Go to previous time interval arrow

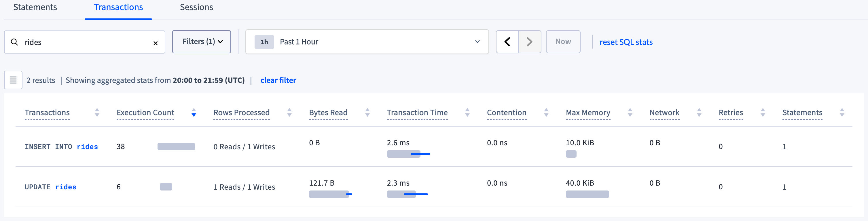pyautogui.click(x=507, y=42)
